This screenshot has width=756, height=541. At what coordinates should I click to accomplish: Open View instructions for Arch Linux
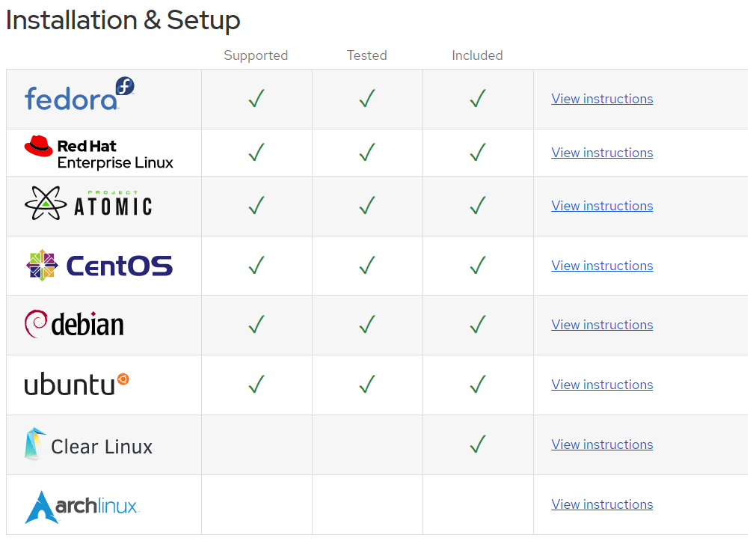[x=602, y=504]
